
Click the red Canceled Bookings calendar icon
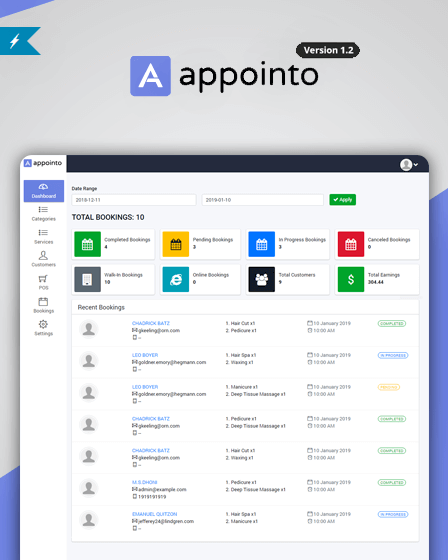coord(351,244)
